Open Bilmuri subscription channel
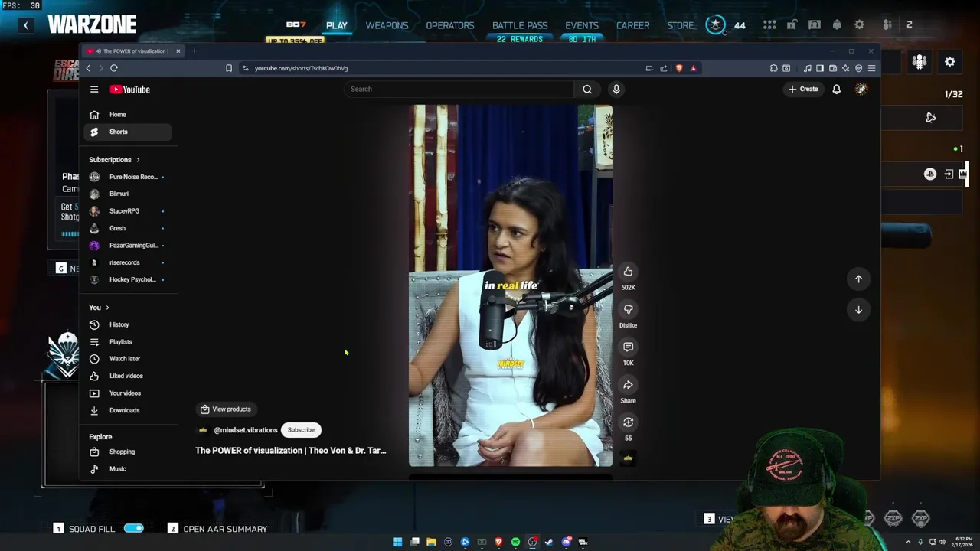The image size is (980, 551). click(127, 194)
